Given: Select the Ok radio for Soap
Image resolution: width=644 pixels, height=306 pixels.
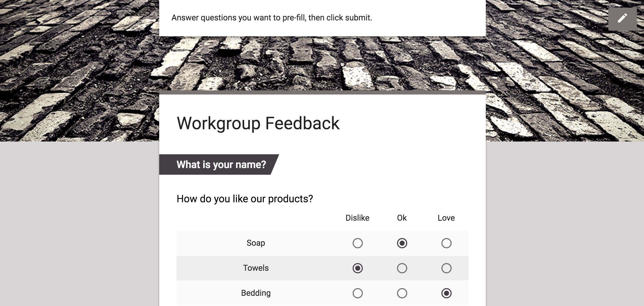Looking at the screenshot, I should pyautogui.click(x=402, y=243).
